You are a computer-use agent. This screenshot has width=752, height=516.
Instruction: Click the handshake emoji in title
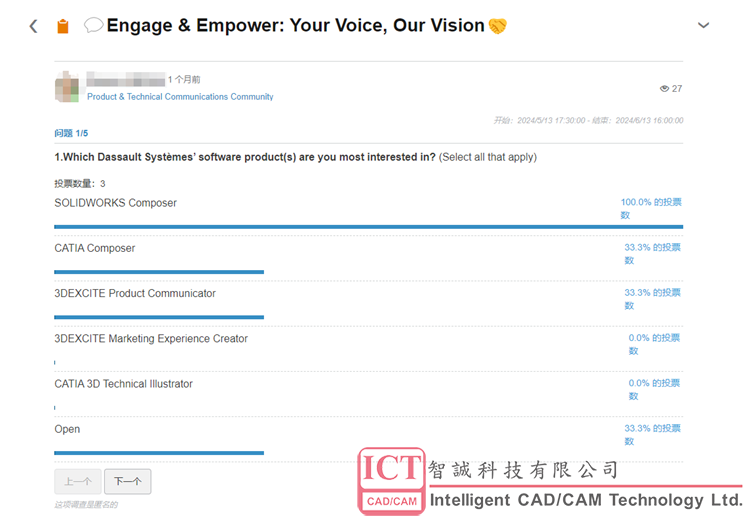click(497, 25)
